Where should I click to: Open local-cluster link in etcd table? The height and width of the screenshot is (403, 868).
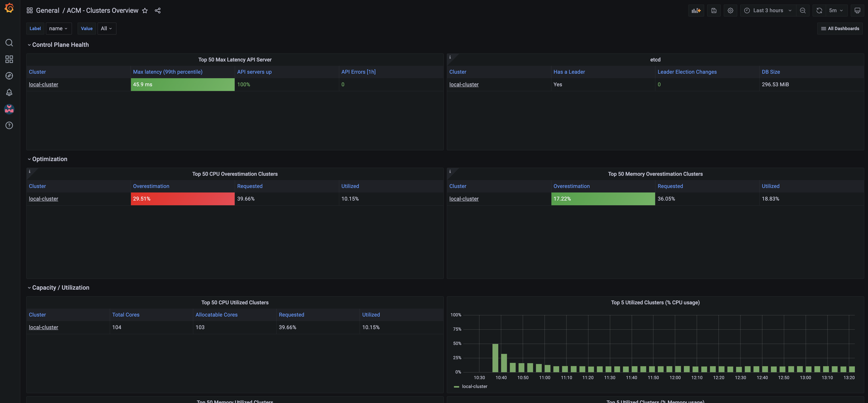coord(464,84)
